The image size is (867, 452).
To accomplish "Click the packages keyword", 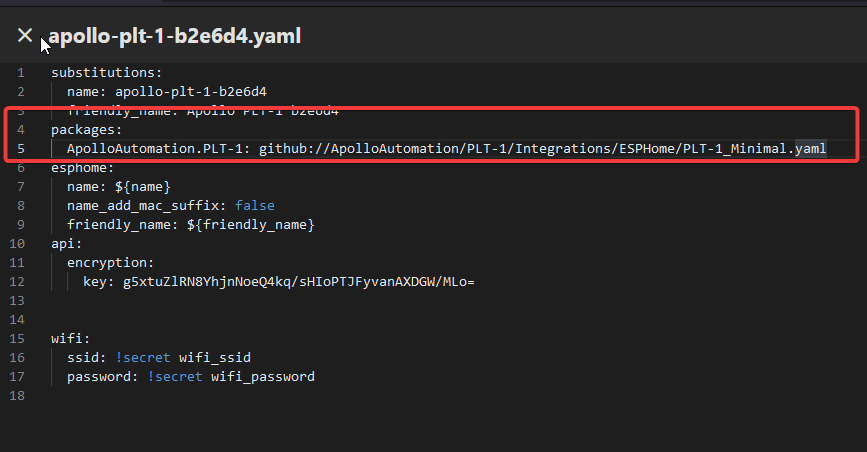I will pos(86,130).
